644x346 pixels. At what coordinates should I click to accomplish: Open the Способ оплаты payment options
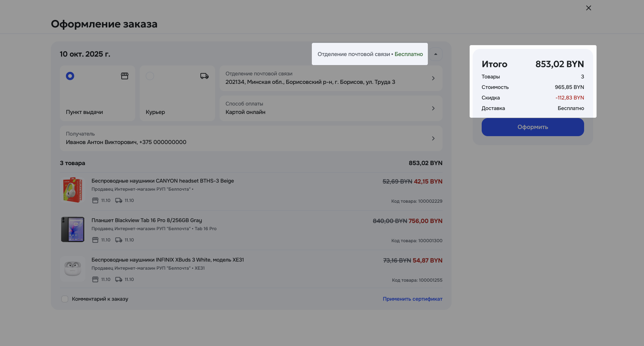click(x=331, y=108)
